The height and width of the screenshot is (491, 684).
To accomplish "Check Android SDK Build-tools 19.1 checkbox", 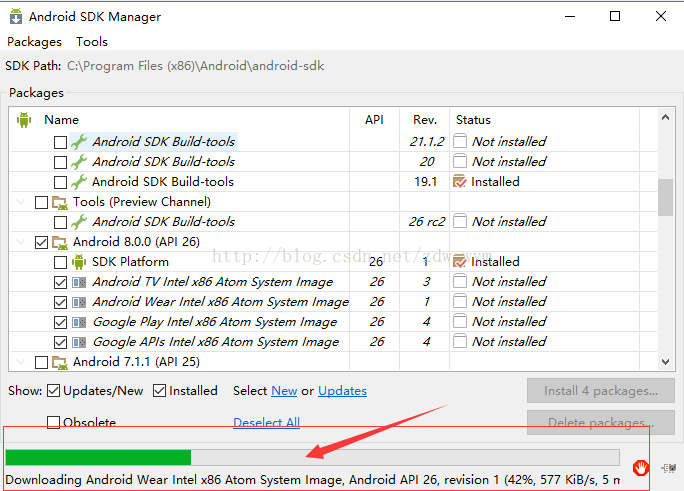I will point(60,182).
